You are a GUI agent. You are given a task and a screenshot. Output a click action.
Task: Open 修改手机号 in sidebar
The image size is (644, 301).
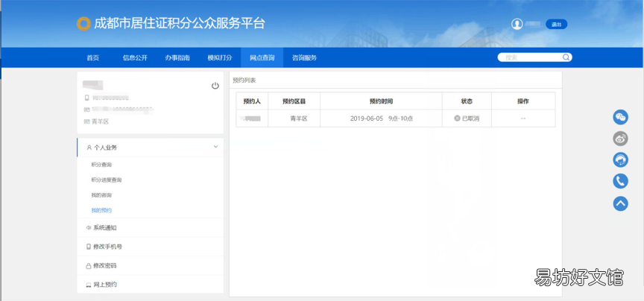click(107, 247)
